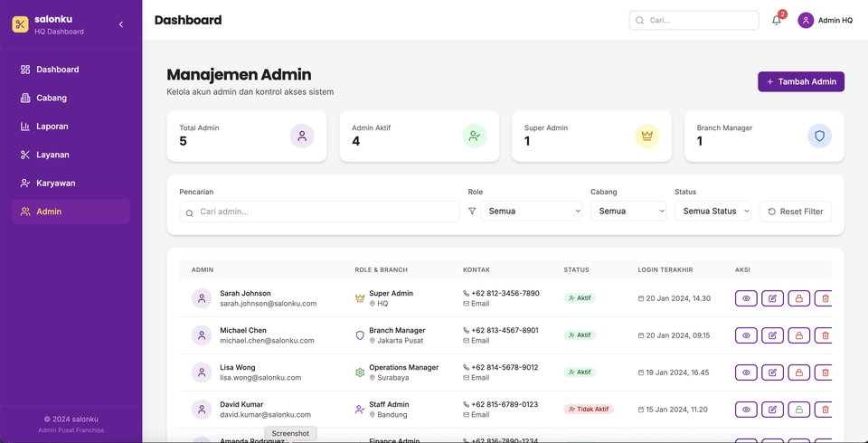Screen dimensions: 868x443
Task: Click the salonku scissors logo
Action: point(20,24)
